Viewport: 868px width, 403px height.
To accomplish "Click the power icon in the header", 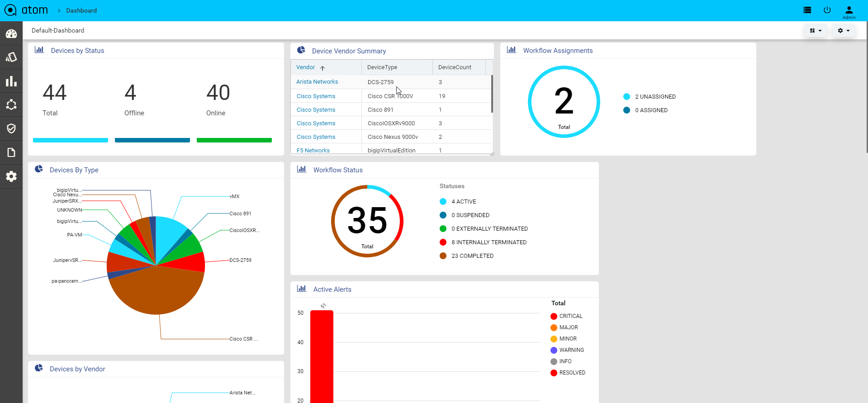I will (x=827, y=10).
